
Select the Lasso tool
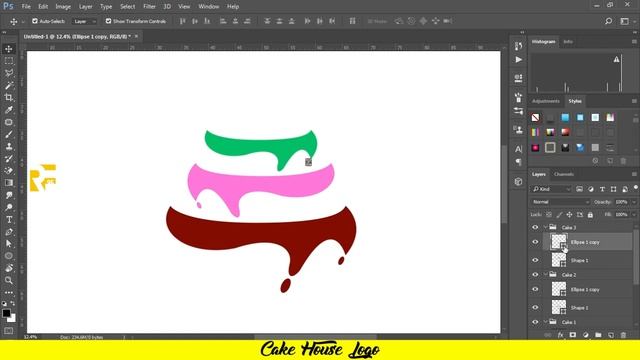pyautogui.click(x=9, y=73)
